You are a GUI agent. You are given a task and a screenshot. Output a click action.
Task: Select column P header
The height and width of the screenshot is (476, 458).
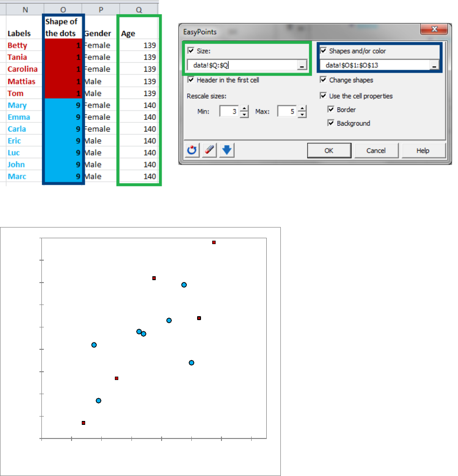point(101,10)
